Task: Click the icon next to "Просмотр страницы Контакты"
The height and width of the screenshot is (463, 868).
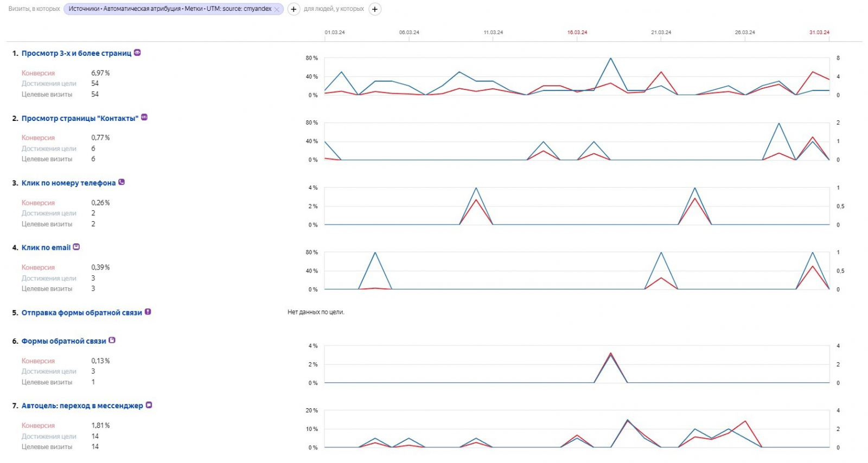Action: pos(144,117)
